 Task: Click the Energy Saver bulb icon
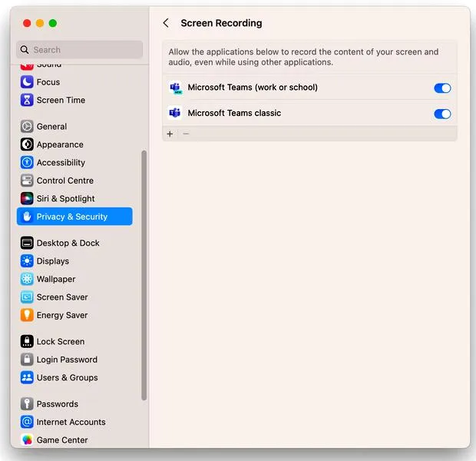click(27, 315)
